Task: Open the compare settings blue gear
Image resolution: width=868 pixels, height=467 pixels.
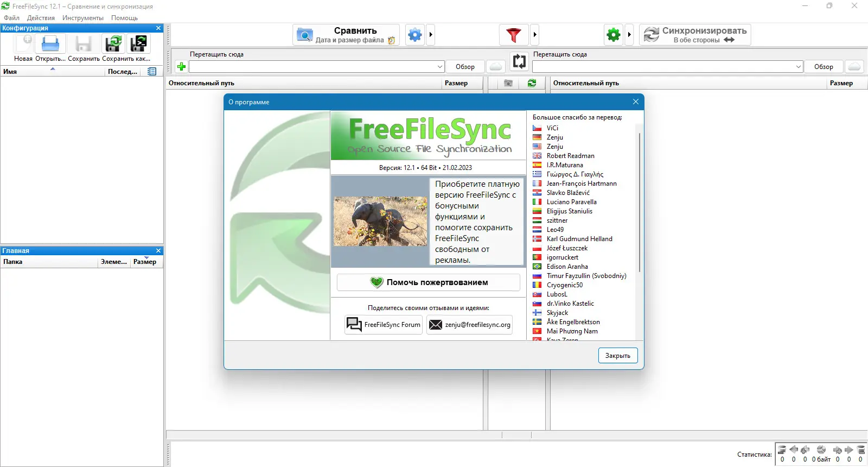Action: (415, 35)
